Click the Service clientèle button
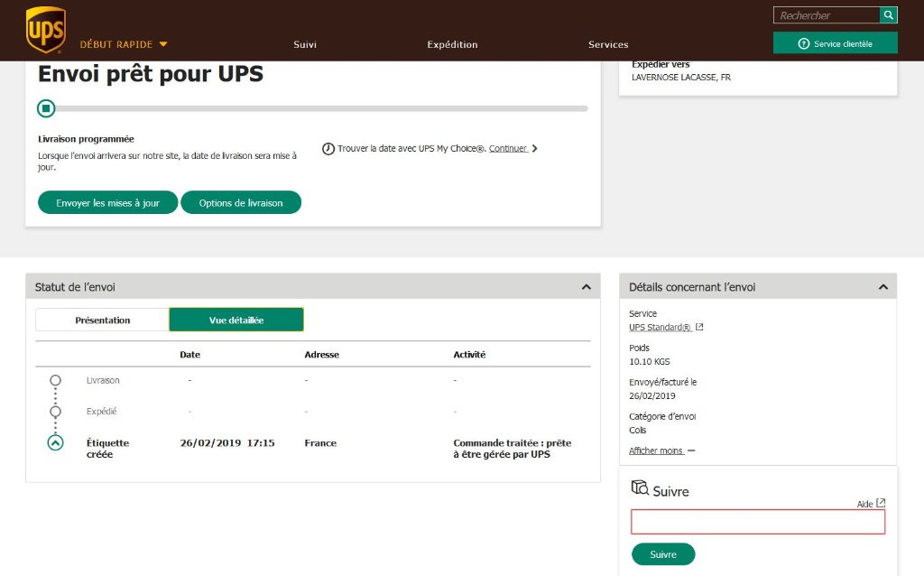Image resolution: width=924 pixels, height=576 pixels. 835,43
